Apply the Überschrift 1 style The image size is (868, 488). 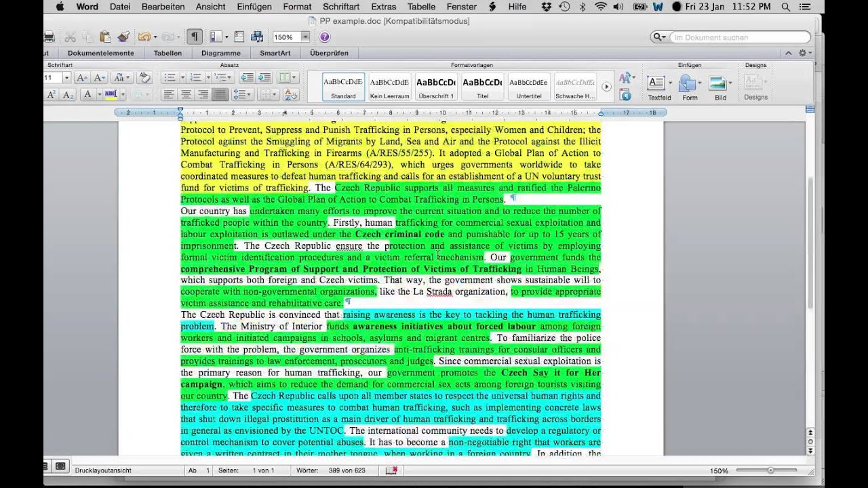[436, 87]
